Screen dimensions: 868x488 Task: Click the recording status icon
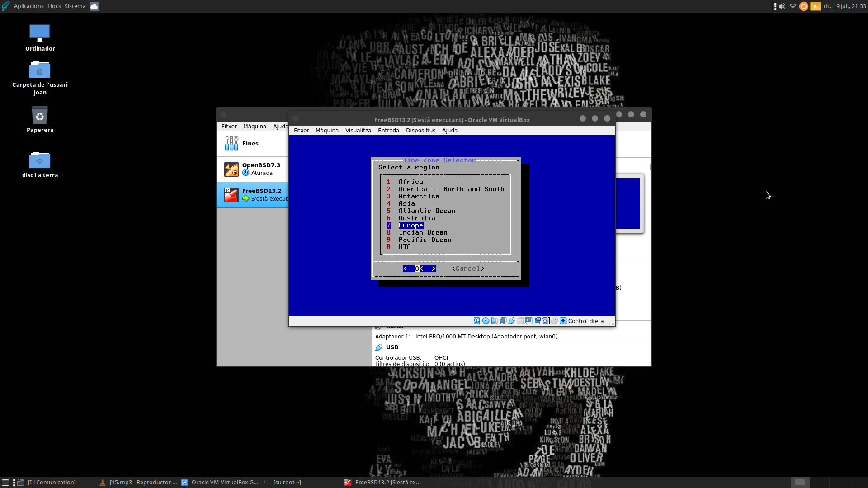(x=537, y=321)
